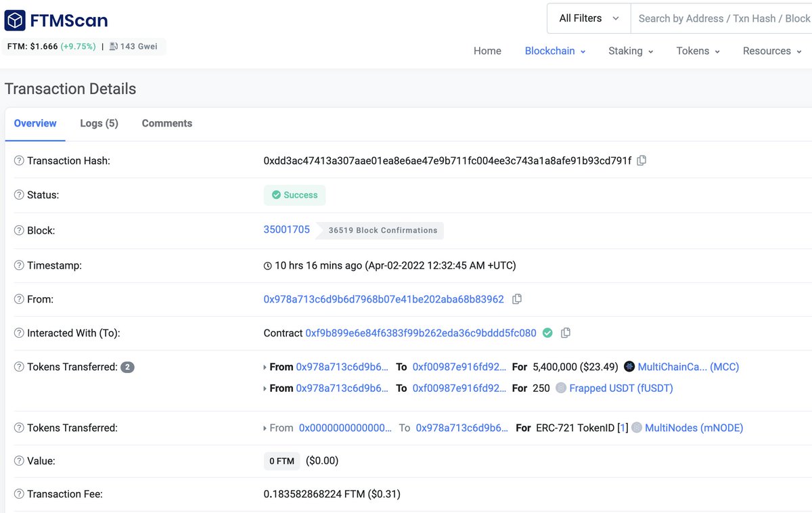Click the clock icon beside the timestamp

pyautogui.click(x=267, y=265)
